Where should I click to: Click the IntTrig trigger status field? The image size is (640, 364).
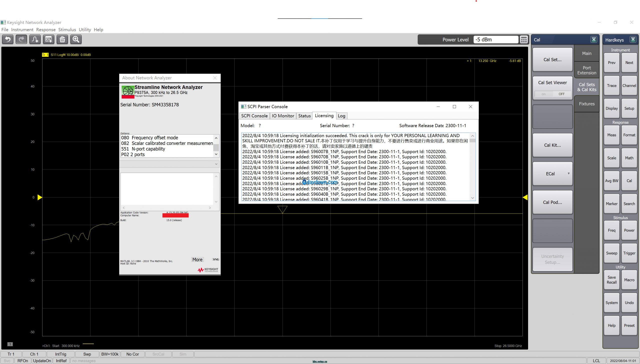(x=60, y=354)
